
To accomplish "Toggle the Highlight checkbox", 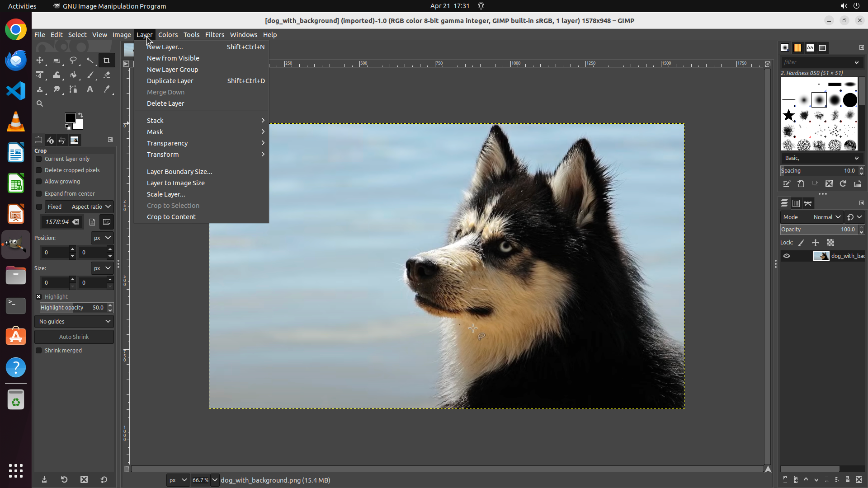I will [39, 297].
